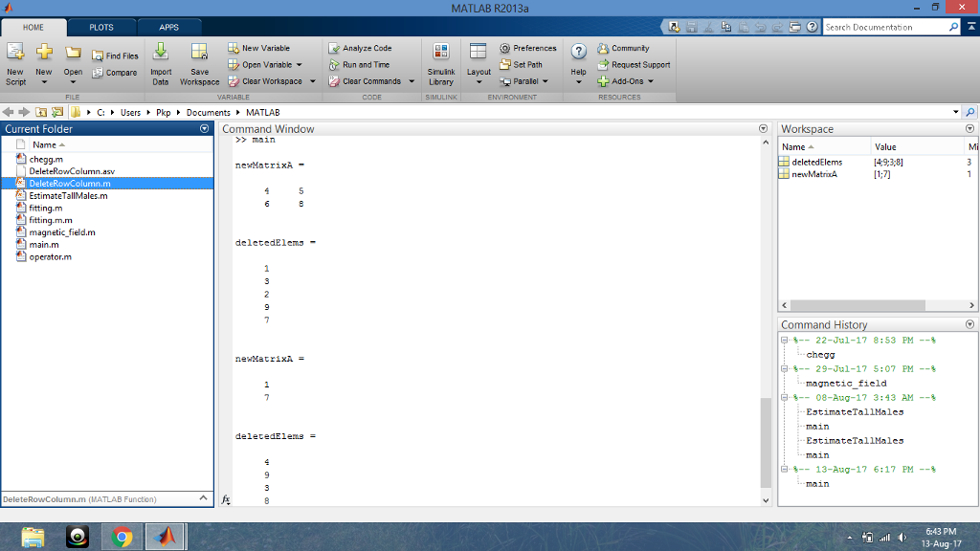Create a New Script
Screen dimensions: 980x551
(x=15, y=64)
